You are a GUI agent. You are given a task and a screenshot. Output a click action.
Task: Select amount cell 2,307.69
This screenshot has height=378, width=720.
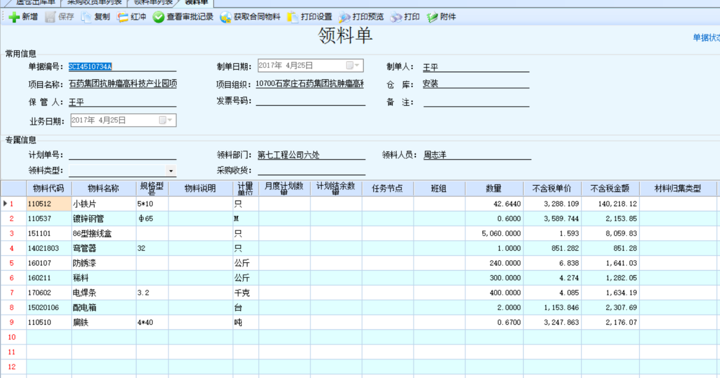[610, 307]
